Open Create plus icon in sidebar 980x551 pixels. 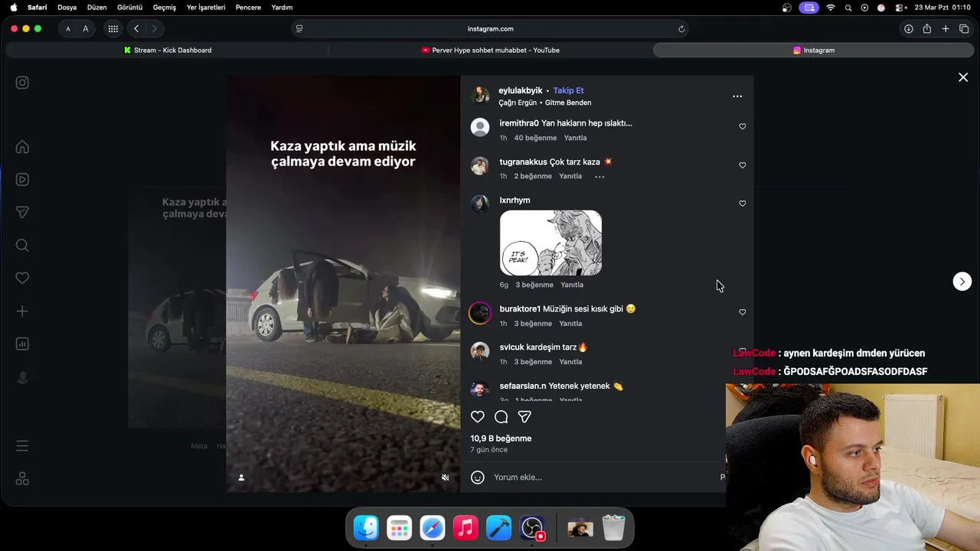click(x=22, y=311)
